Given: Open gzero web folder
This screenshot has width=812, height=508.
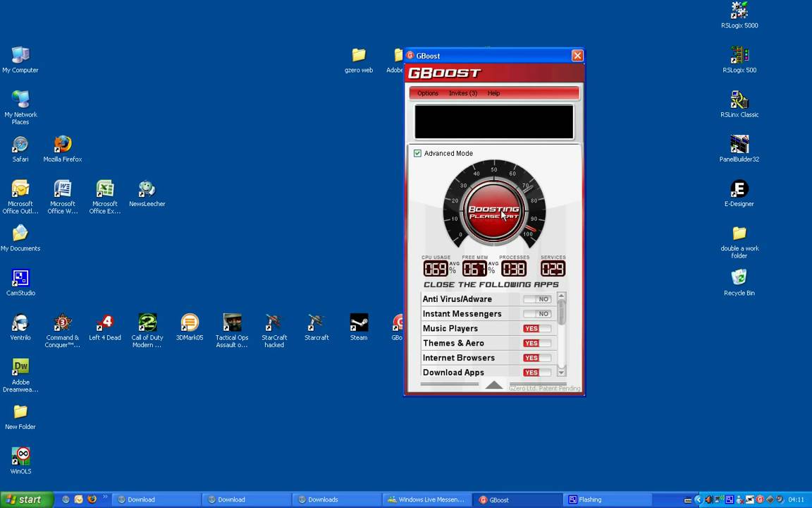Looking at the screenshot, I should click(359, 59).
